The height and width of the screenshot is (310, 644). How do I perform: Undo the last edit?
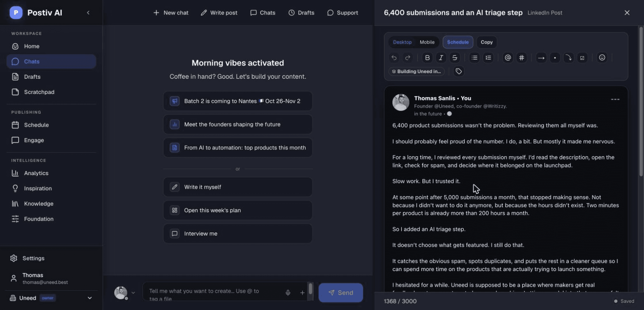tap(394, 58)
